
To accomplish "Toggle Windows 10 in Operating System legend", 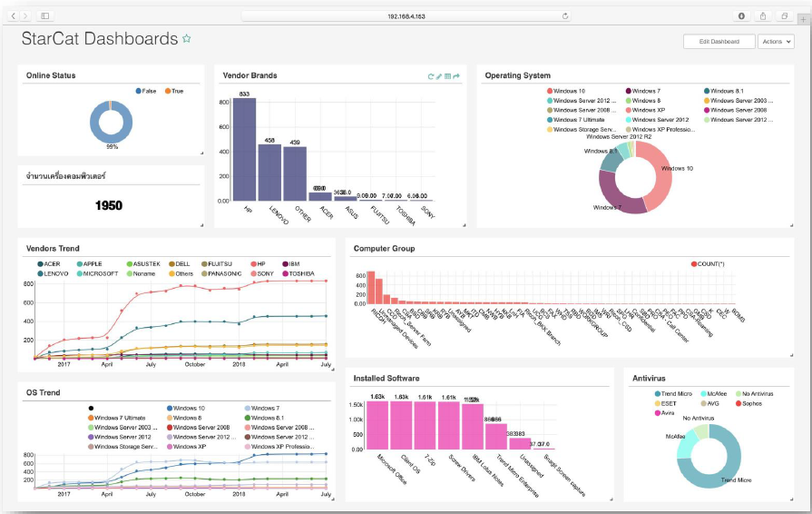I will [x=565, y=91].
